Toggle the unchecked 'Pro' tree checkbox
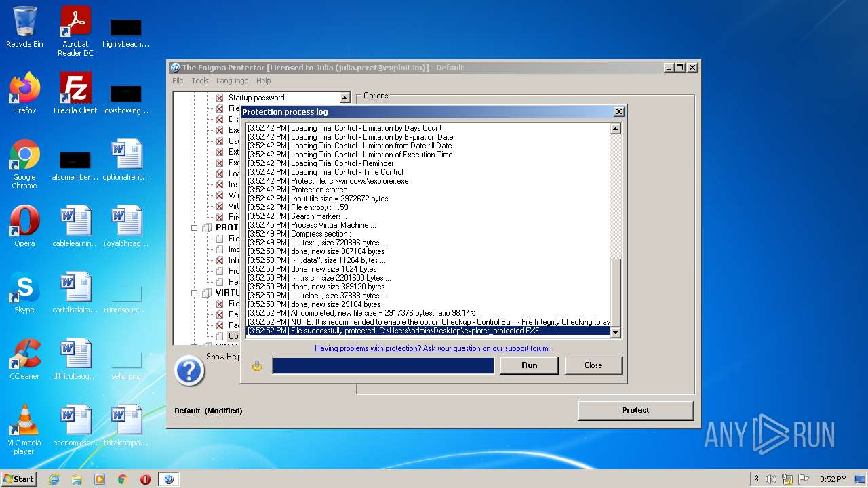 (220, 271)
